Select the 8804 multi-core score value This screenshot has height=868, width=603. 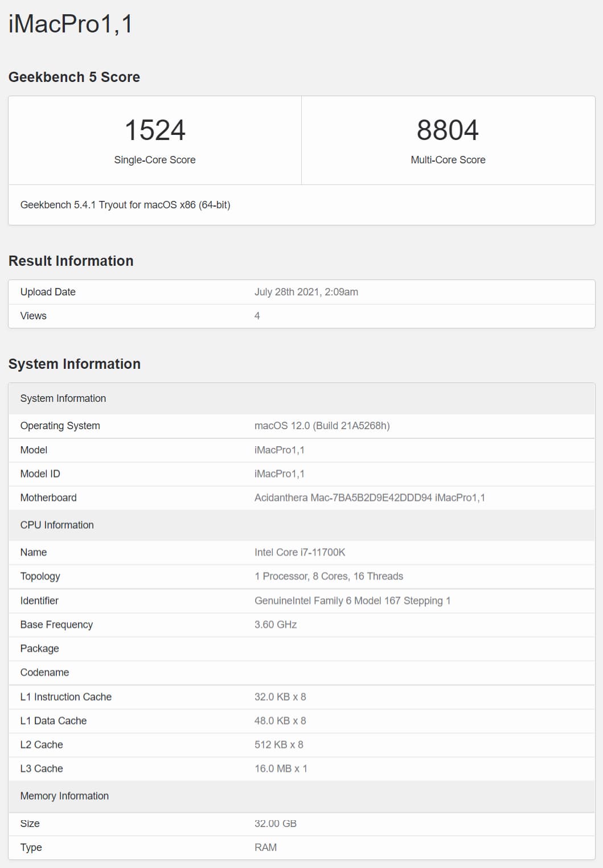pos(448,130)
